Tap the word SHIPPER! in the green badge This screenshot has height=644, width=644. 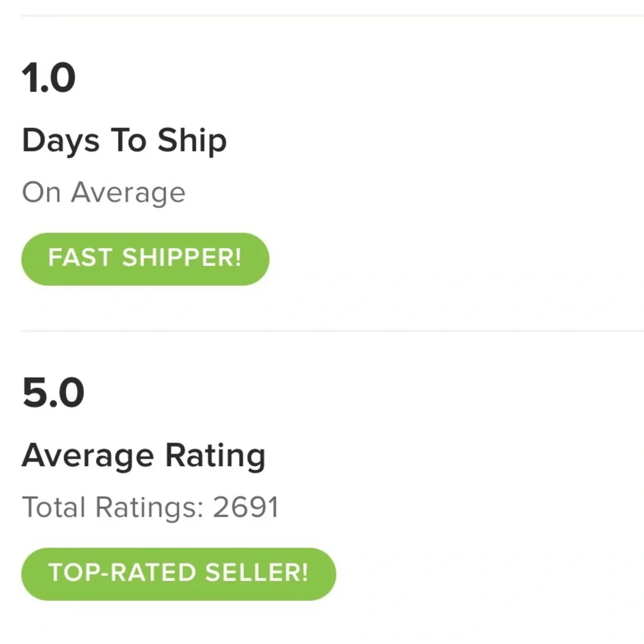click(182, 259)
